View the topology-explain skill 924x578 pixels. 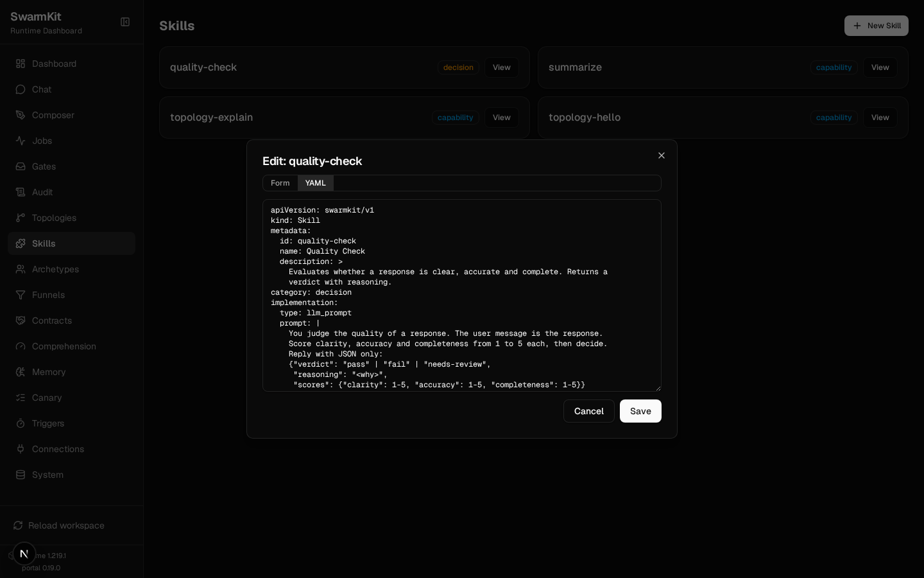pos(502,118)
